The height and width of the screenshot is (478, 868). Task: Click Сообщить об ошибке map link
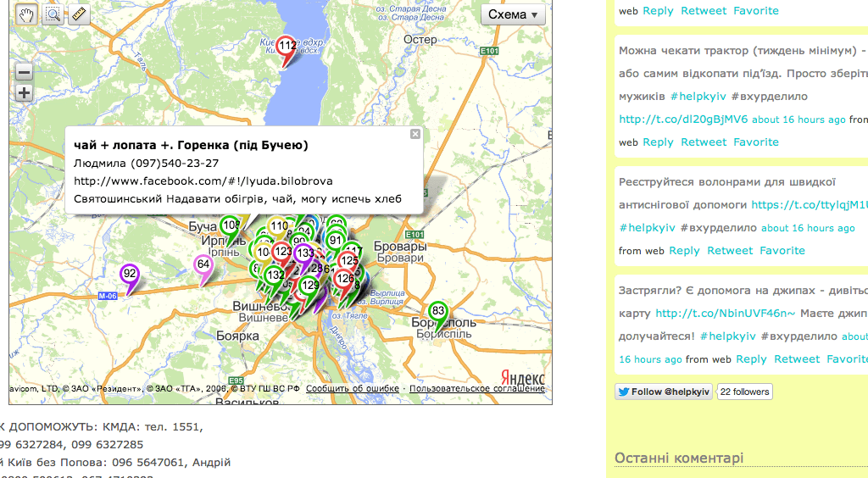click(353, 389)
